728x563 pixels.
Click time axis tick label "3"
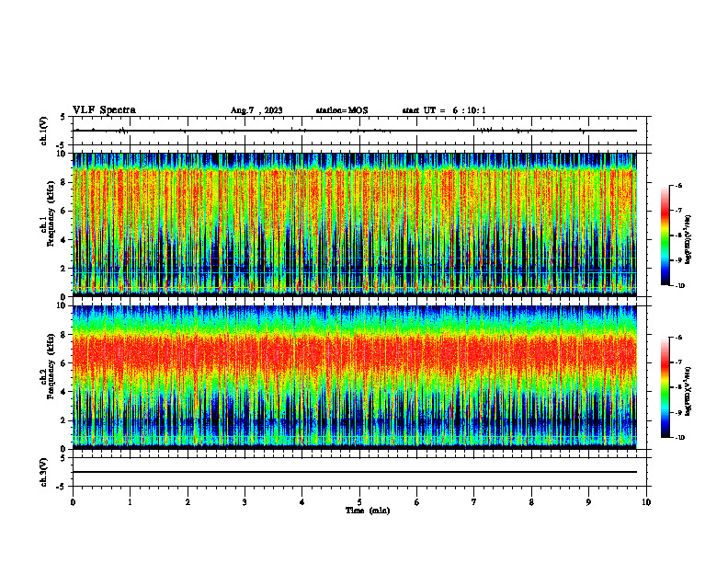click(245, 502)
